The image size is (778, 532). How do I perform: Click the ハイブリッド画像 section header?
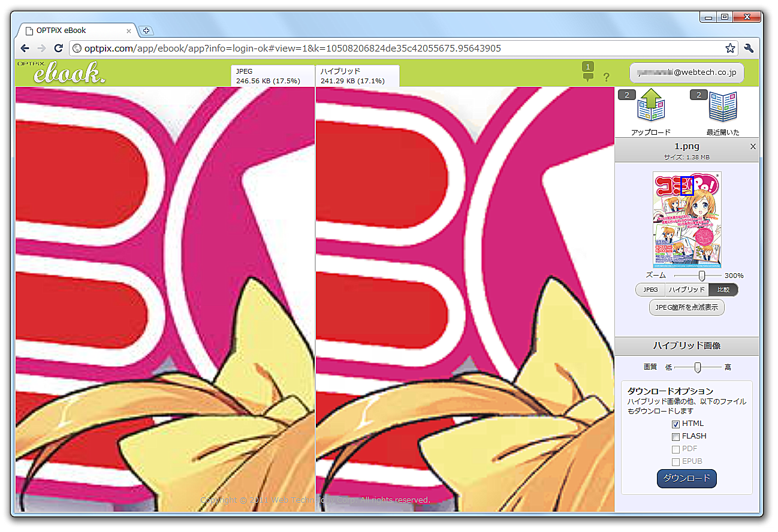[687, 346]
